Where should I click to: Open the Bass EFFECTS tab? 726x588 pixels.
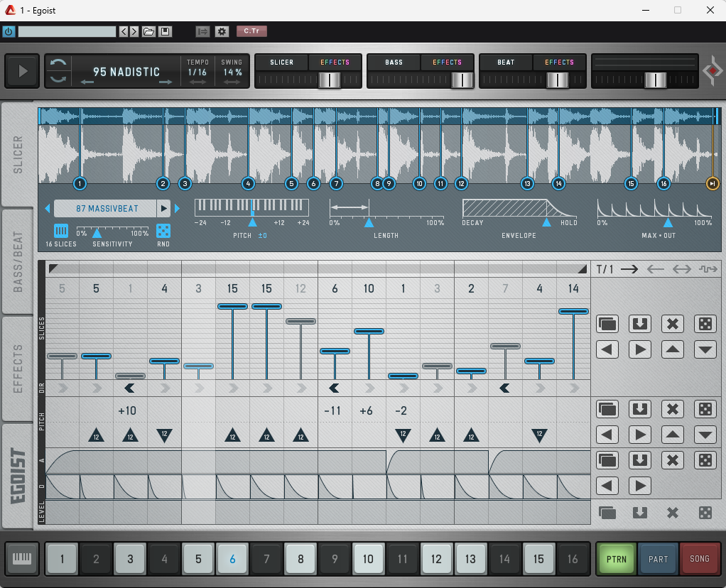click(447, 62)
